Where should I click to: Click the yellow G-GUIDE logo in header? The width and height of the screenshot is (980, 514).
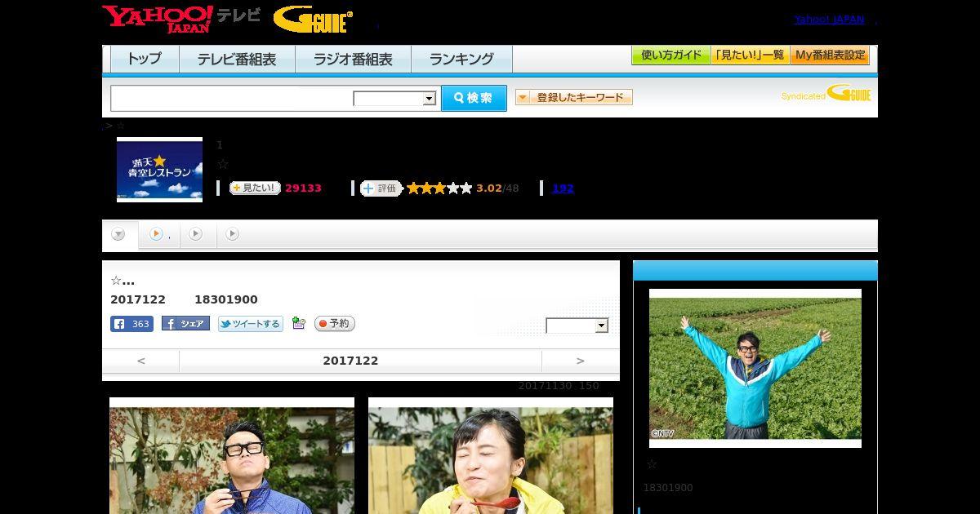click(313, 19)
